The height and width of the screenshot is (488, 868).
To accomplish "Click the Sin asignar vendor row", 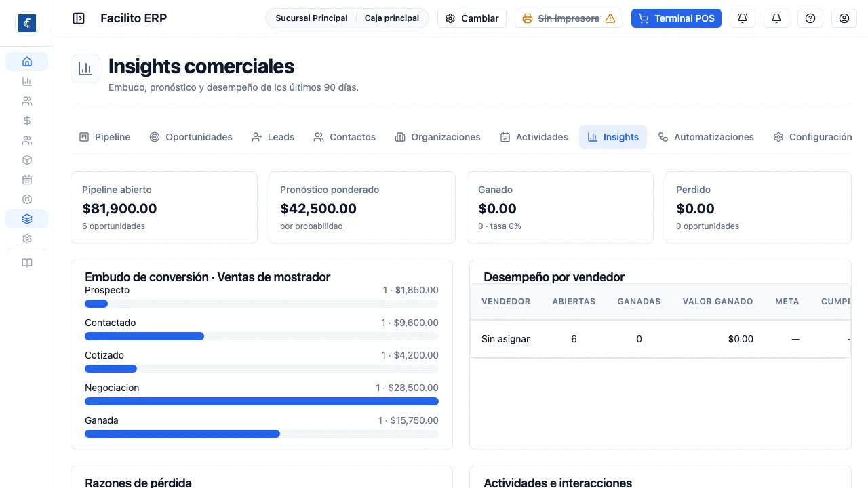I will coord(660,339).
